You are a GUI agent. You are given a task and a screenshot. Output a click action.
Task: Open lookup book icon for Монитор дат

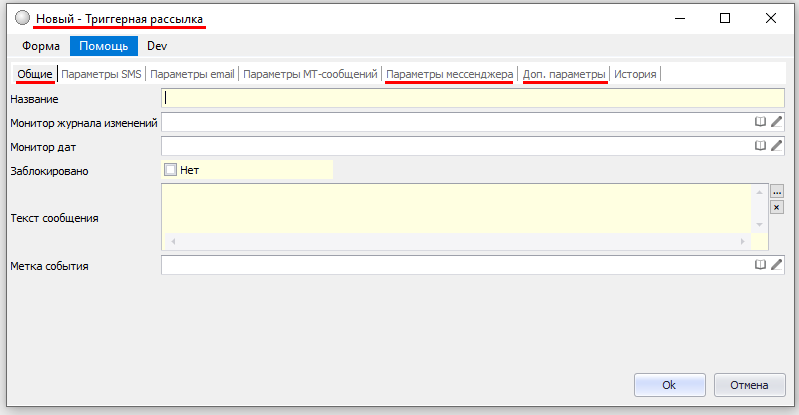(x=760, y=146)
